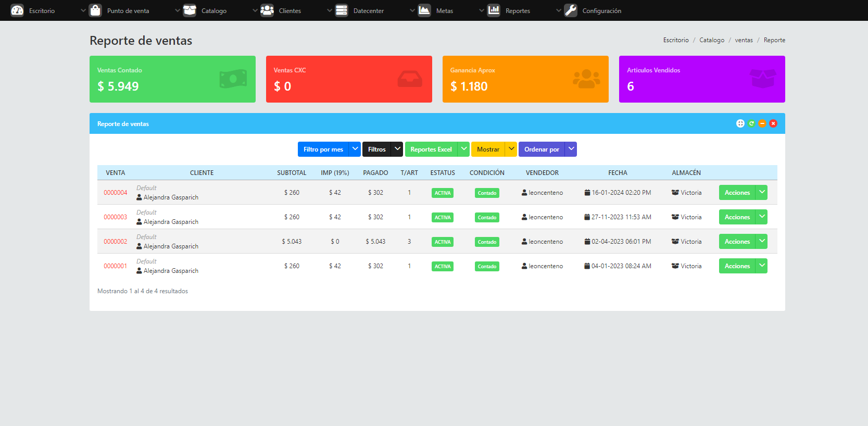Click the warehouse icon in row 0000003
The image size is (868, 426).
coord(675,217)
